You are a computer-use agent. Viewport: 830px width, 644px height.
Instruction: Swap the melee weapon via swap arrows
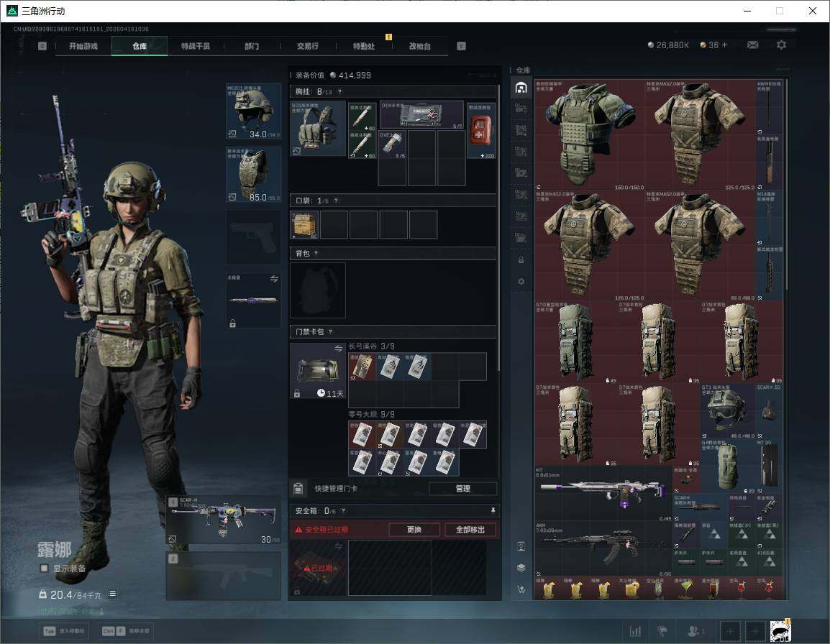(x=274, y=279)
